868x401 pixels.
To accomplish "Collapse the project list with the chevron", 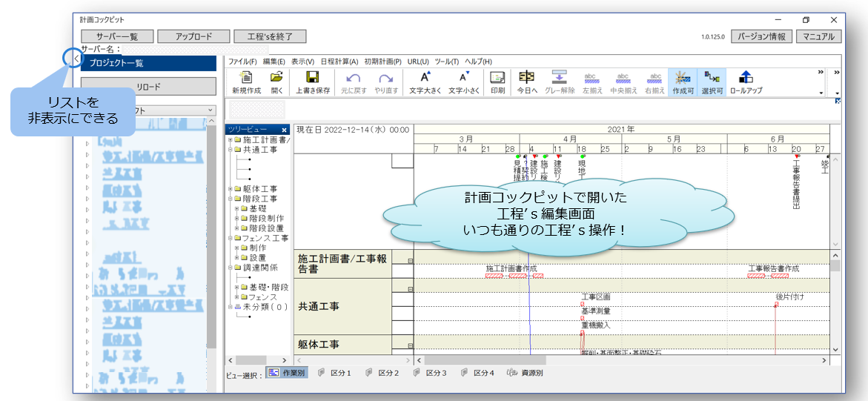I will [x=76, y=57].
